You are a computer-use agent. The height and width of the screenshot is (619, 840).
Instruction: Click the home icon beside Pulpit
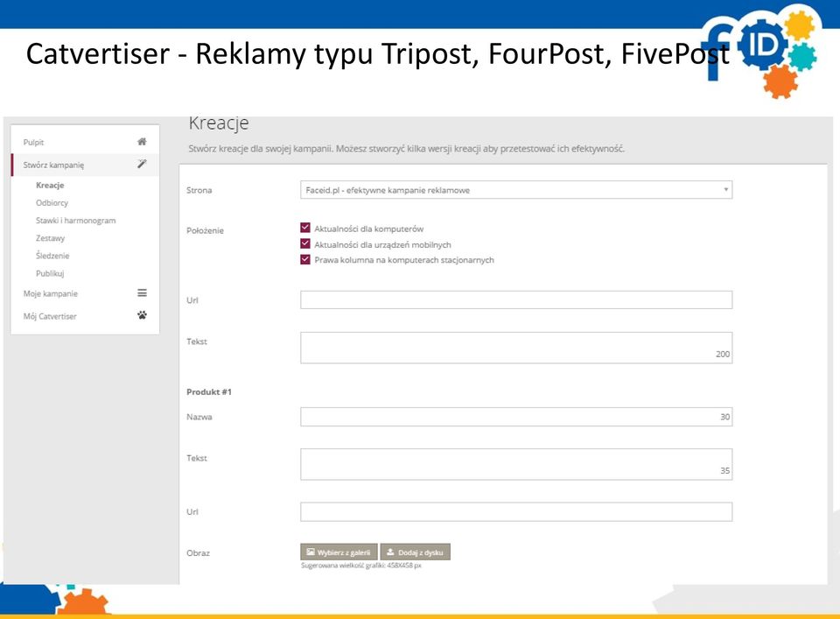click(142, 142)
